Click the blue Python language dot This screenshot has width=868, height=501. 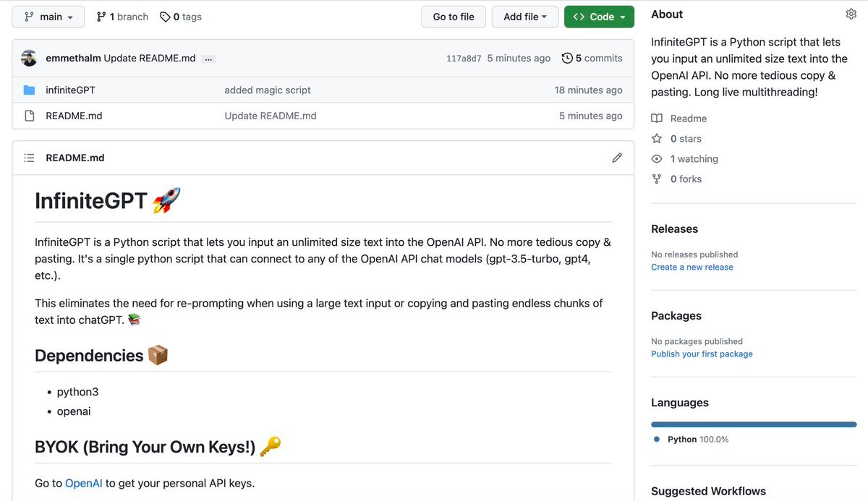click(x=657, y=440)
